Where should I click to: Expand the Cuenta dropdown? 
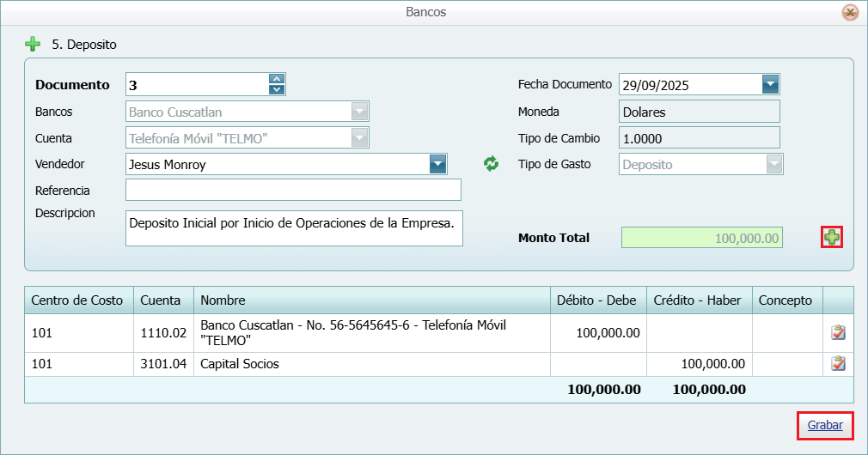click(359, 138)
